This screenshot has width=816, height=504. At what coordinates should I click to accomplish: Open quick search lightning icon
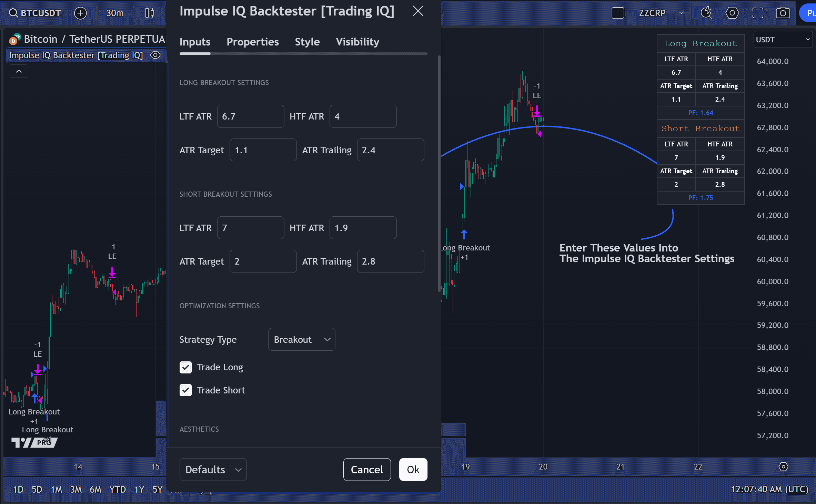(706, 13)
